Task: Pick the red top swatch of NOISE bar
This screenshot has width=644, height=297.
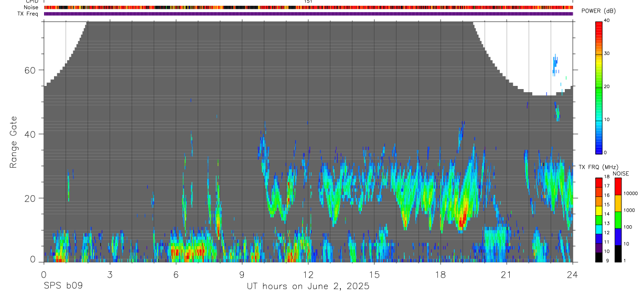Action: point(618,186)
